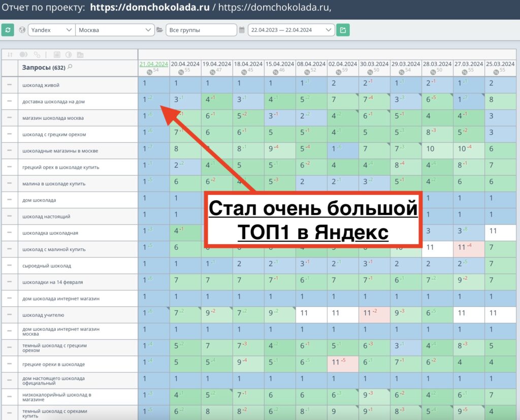
Task: Select the query магазин шоколада москва
Action: point(53,118)
